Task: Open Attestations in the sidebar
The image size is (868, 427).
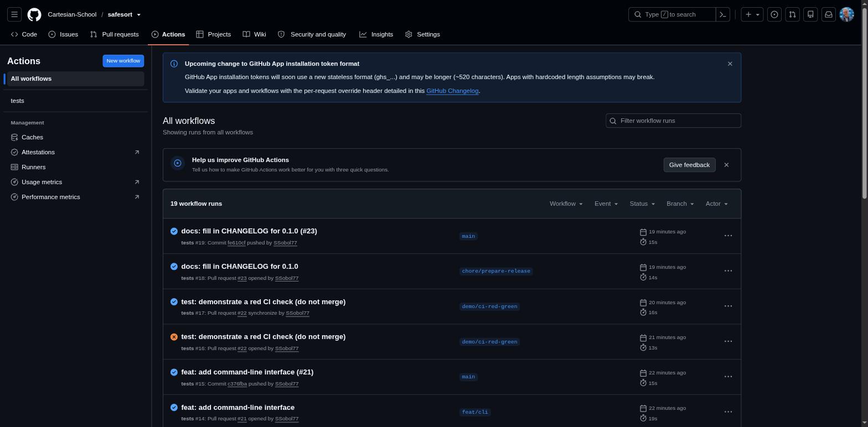Action: pos(75,152)
